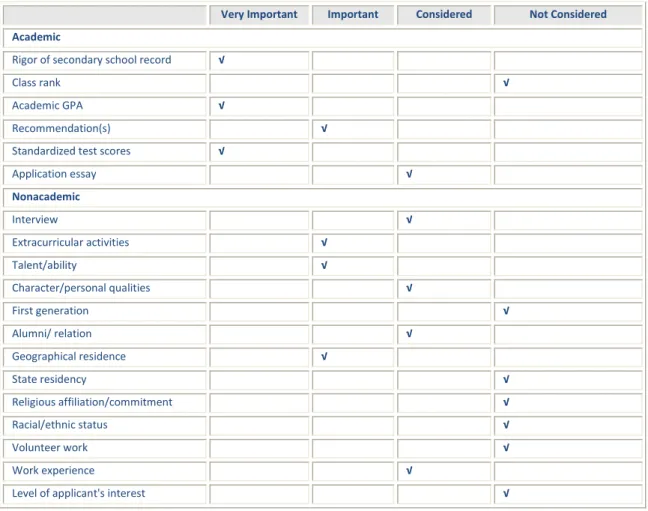Click the Extracurricular activities label
Viewport: 648px width, 511px height.
(70, 242)
